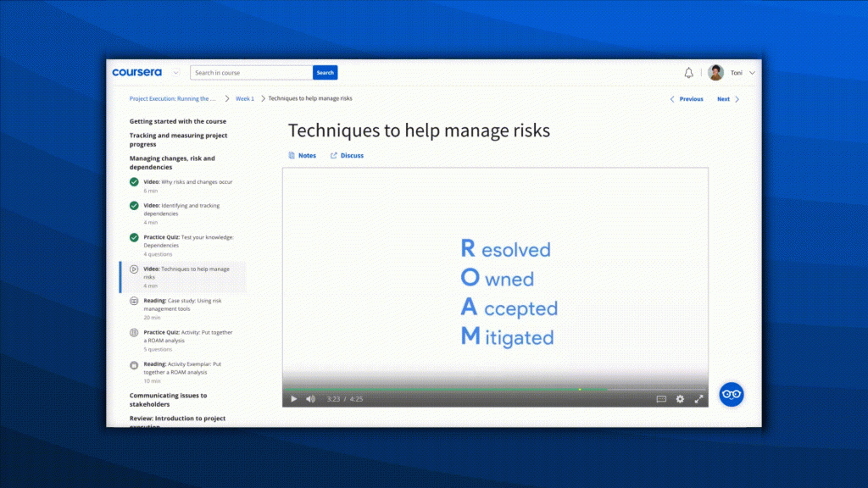868x488 pixels.
Task: Open the round glasses assistant button
Action: (732, 395)
